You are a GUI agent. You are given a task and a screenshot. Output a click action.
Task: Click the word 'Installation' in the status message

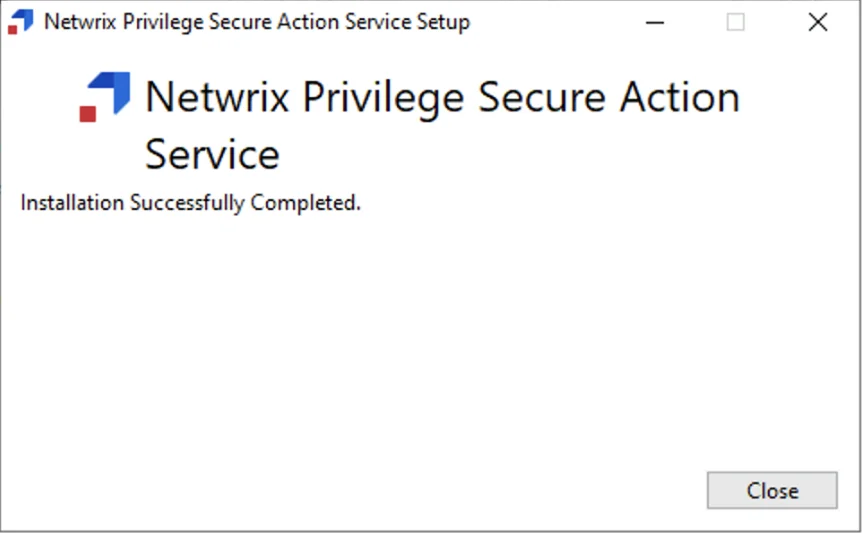72,202
